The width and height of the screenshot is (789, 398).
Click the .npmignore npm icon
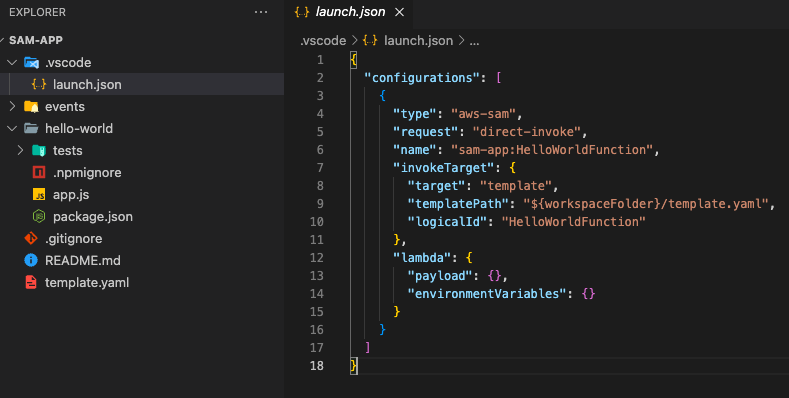coord(39,172)
